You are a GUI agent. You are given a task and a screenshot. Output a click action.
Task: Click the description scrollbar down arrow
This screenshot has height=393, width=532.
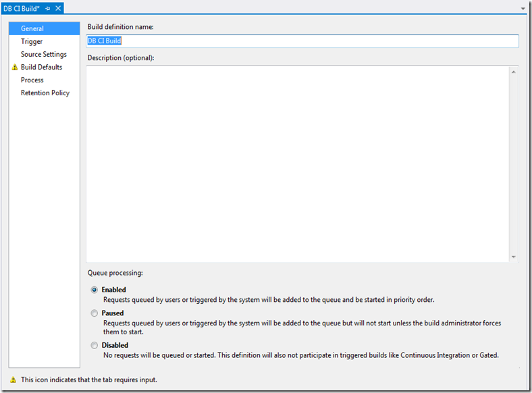(x=514, y=257)
